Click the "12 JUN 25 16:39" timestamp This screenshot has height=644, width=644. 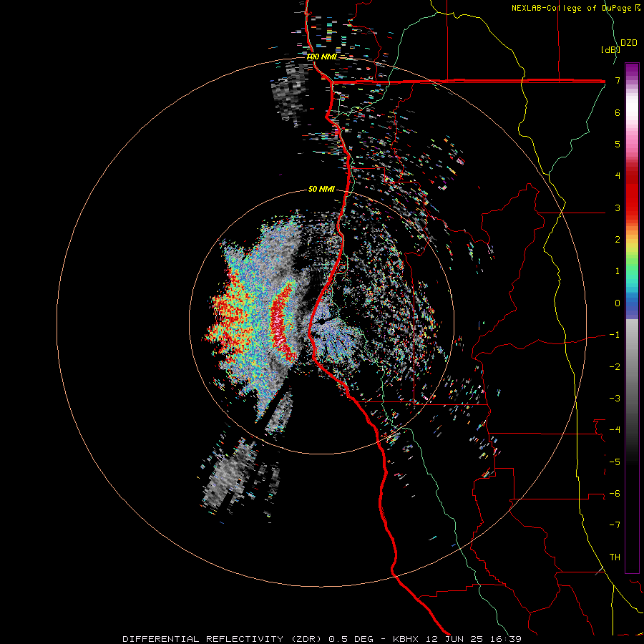point(472,639)
